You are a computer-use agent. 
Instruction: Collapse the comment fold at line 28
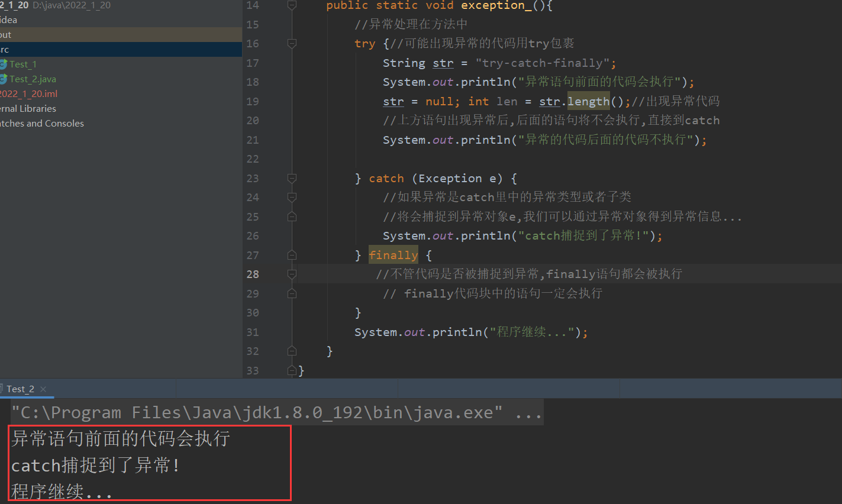(292, 274)
